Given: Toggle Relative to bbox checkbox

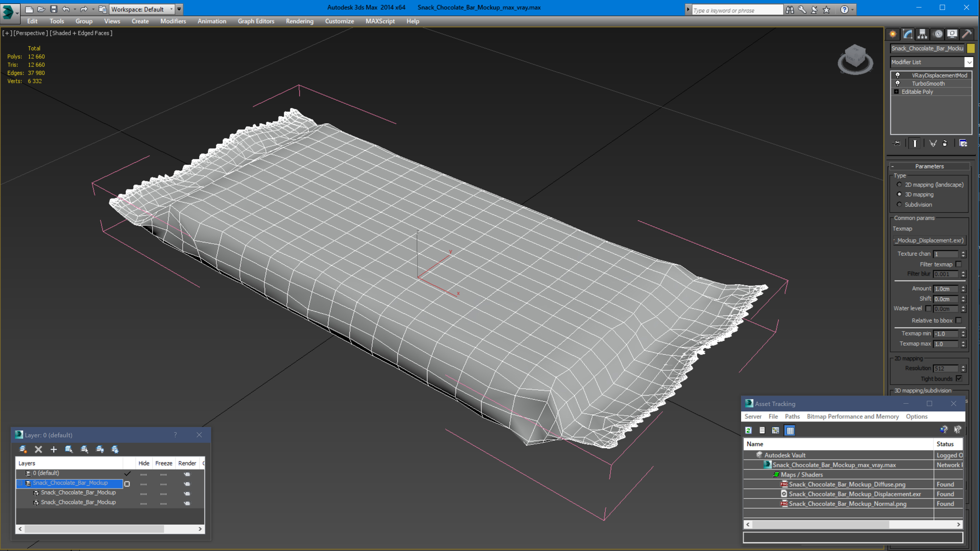Looking at the screenshot, I should coord(959,320).
